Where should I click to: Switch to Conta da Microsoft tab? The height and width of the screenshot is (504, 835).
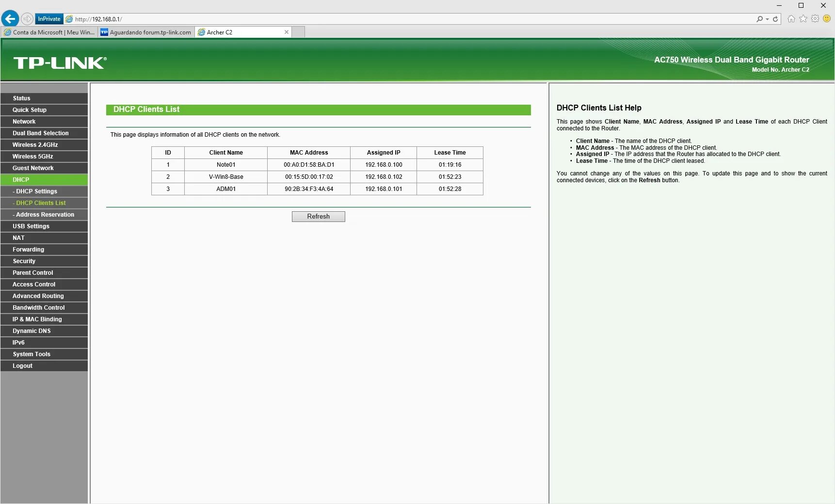point(49,32)
